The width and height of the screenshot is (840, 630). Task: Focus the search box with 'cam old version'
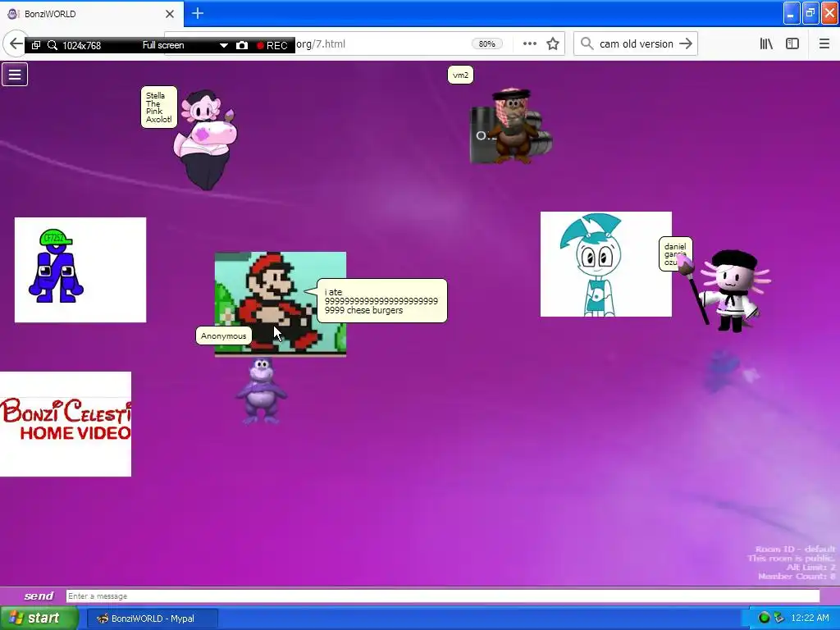637,44
